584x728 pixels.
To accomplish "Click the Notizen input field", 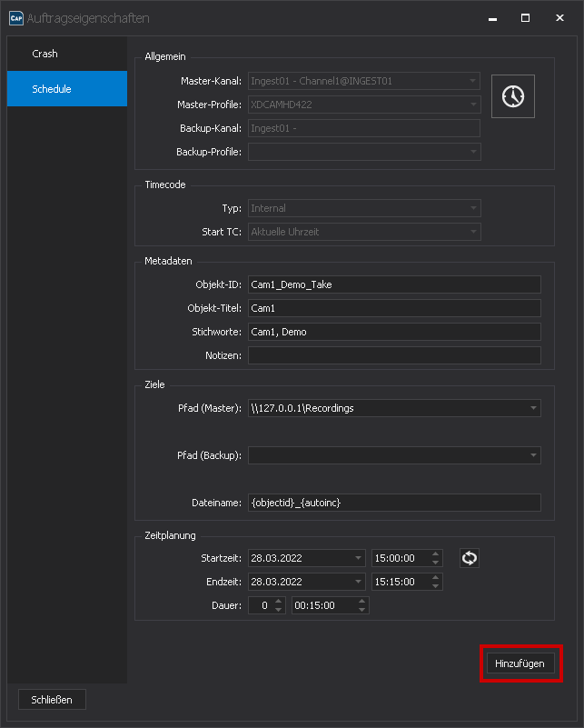I will coord(394,355).
